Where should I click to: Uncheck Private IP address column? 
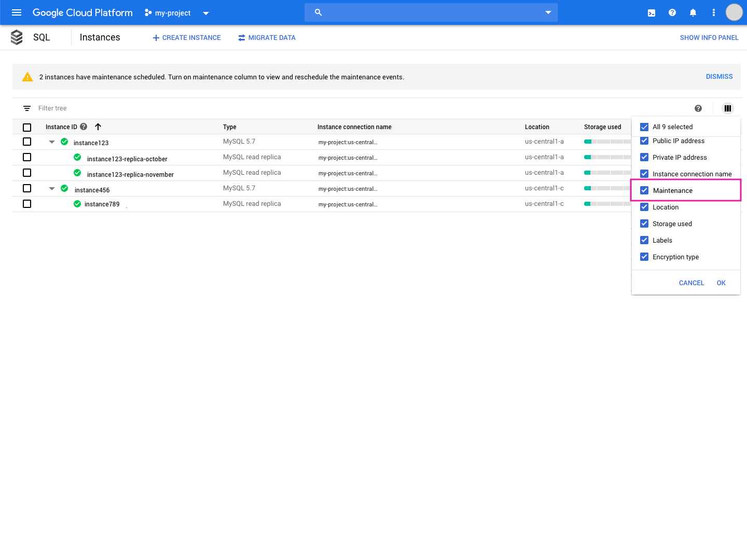[644, 157]
